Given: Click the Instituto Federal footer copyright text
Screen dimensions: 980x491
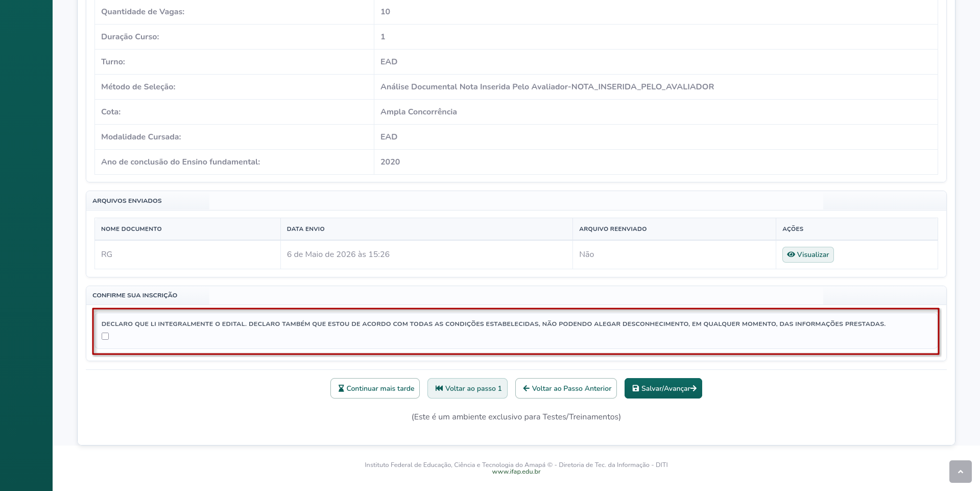Looking at the screenshot, I should [x=516, y=465].
